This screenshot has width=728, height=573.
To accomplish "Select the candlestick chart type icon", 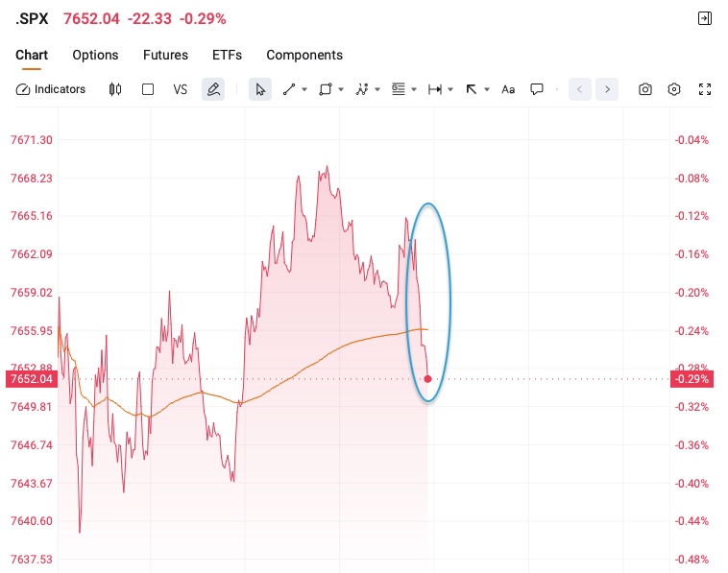I will [x=115, y=89].
